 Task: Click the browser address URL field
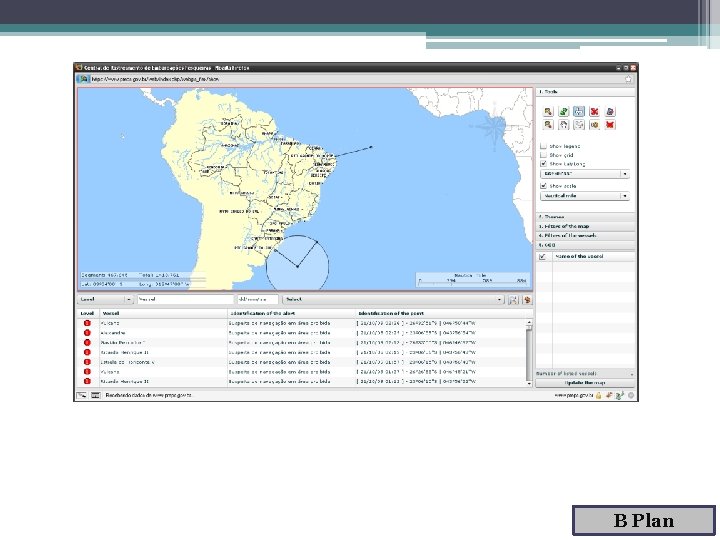coord(356,79)
